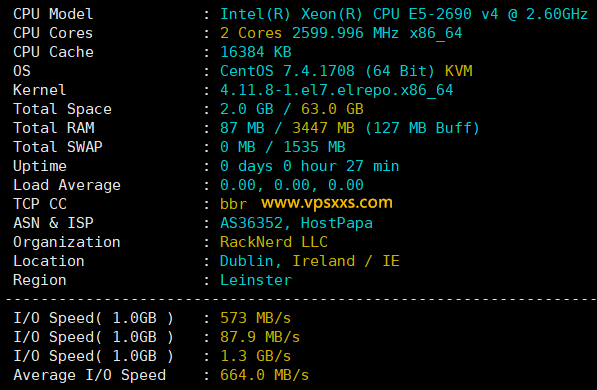The height and width of the screenshot is (390, 597).
Task: Click the 'Organization' label
Action: coord(67,243)
